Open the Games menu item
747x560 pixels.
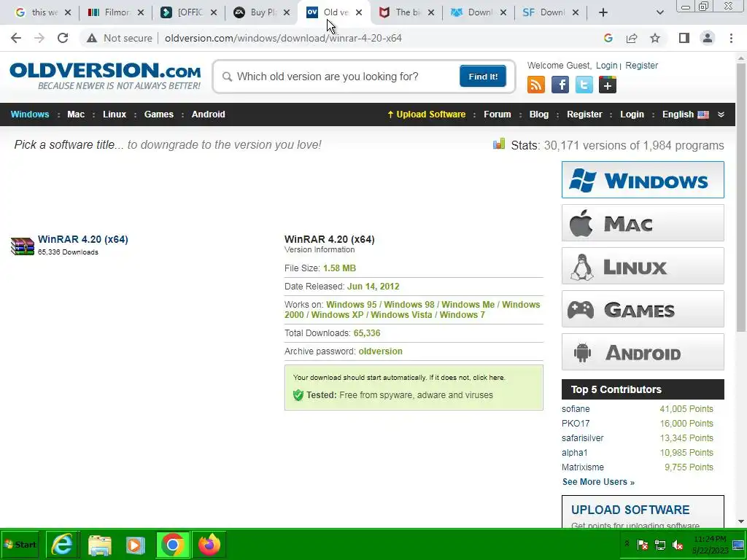pos(158,114)
